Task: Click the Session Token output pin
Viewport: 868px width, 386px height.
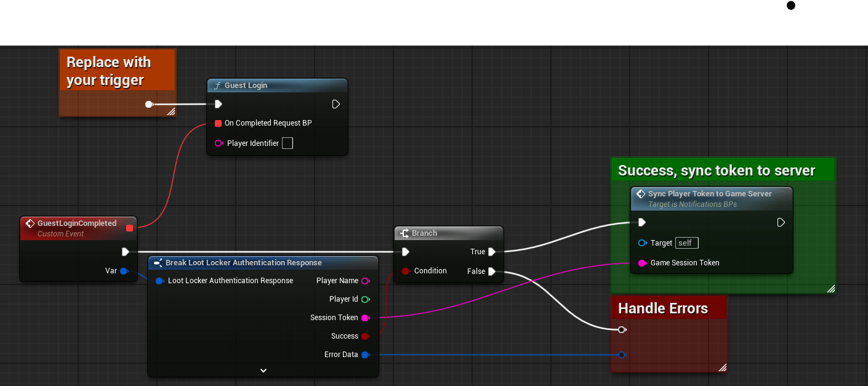Action: coord(365,318)
